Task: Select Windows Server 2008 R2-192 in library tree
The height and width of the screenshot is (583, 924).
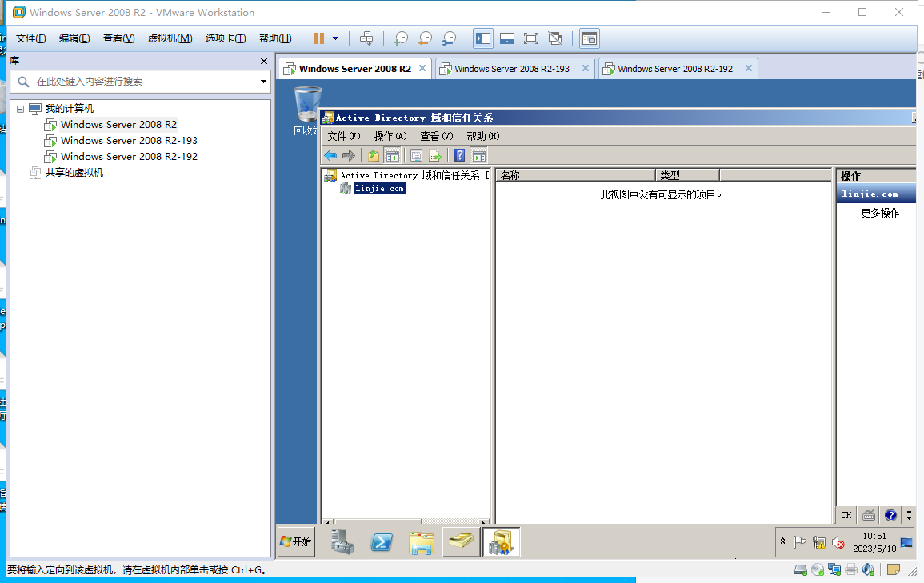Action: pyautogui.click(x=129, y=156)
